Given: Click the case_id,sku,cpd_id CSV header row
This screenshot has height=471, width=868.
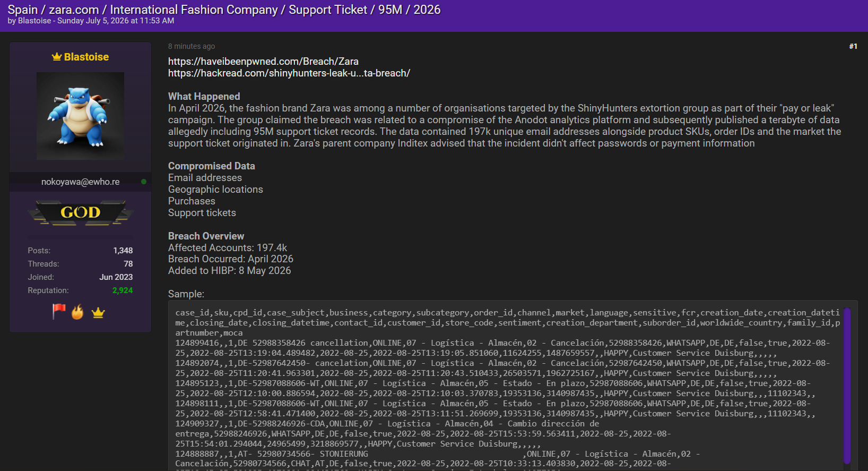Looking at the screenshot, I should pyautogui.click(x=508, y=323).
